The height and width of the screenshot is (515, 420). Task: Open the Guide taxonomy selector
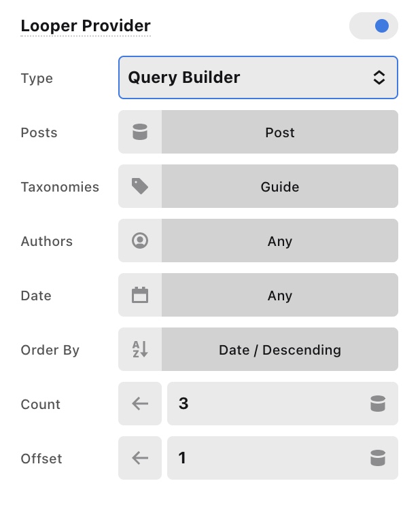tap(280, 186)
